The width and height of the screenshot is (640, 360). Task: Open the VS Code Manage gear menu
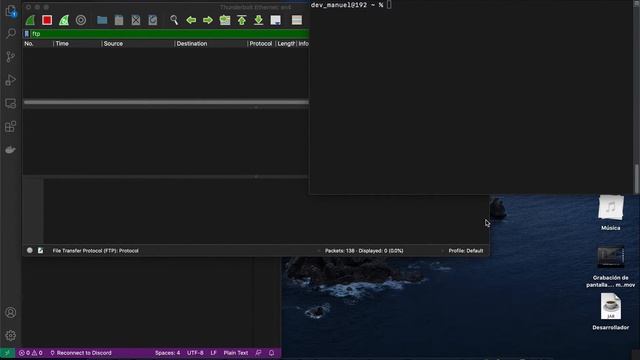coord(11,336)
